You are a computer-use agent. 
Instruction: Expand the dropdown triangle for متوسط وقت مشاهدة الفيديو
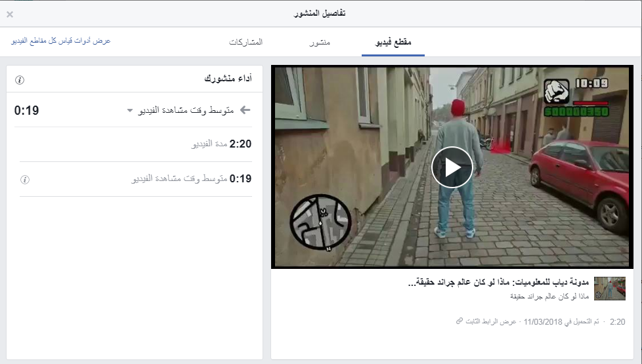click(130, 110)
